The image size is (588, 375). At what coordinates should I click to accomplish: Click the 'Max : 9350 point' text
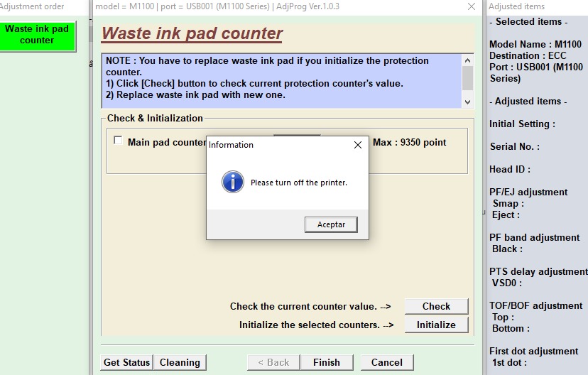pos(410,143)
